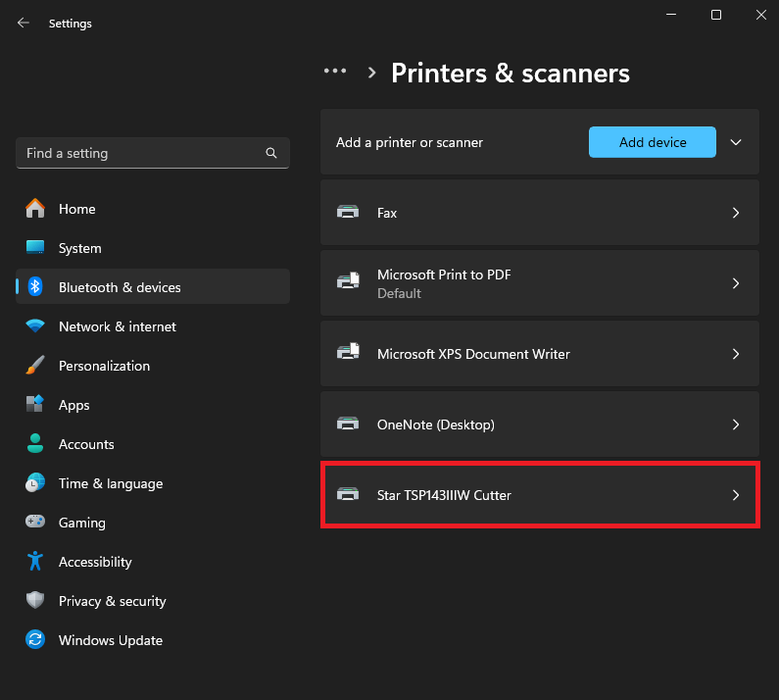Open Gaming settings category
The height and width of the screenshot is (700, 779).
153,523
